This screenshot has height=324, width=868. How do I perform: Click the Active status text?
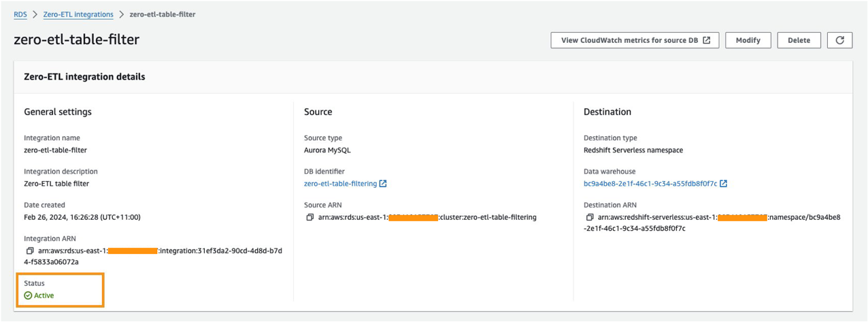pyautogui.click(x=44, y=295)
